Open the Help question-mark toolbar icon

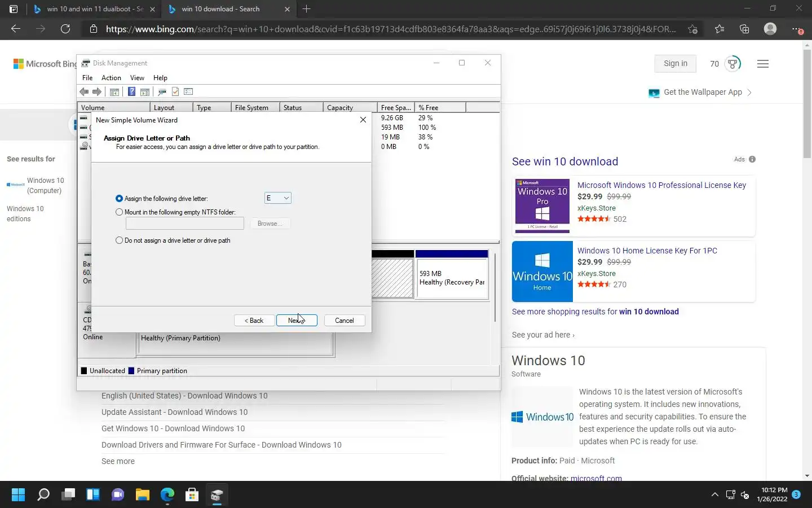131,91
